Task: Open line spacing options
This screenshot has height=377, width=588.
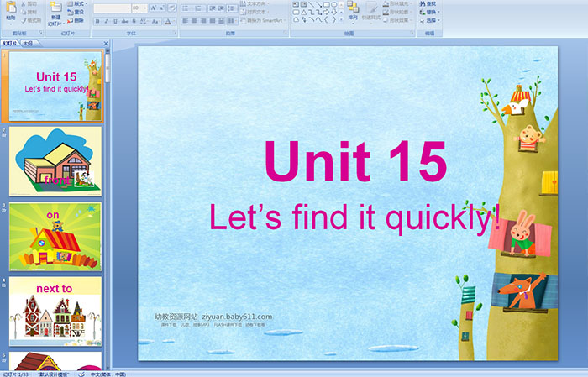Action: (x=232, y=8)
